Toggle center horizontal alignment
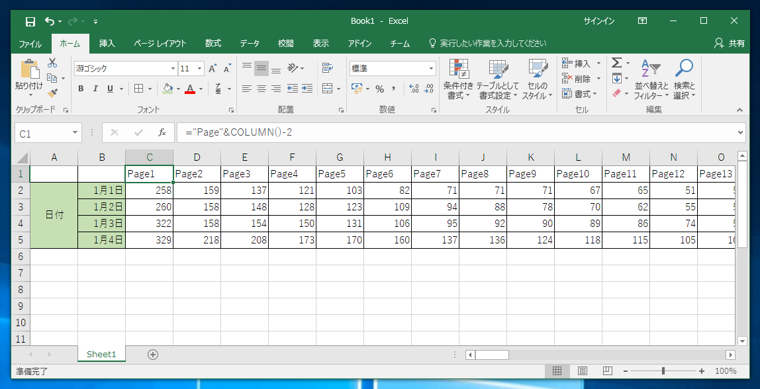 [261, 89]
